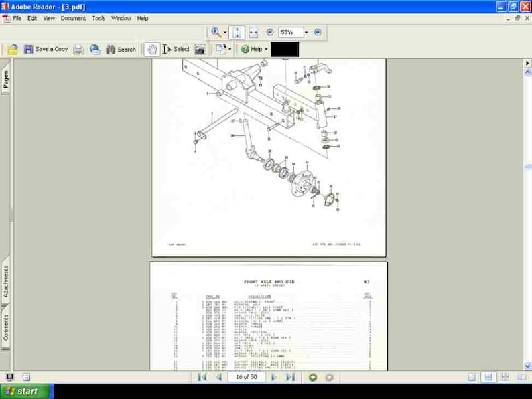
Task: Click the minus zoom out button
Action: (270, 33)
